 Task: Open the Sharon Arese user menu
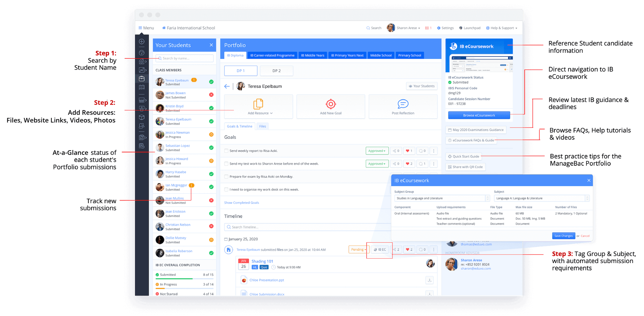pyautogui.click(x=404, y=28)
